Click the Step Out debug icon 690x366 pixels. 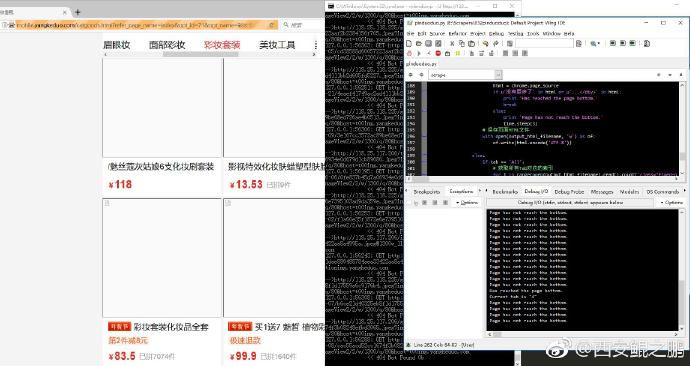pos(491,53)
